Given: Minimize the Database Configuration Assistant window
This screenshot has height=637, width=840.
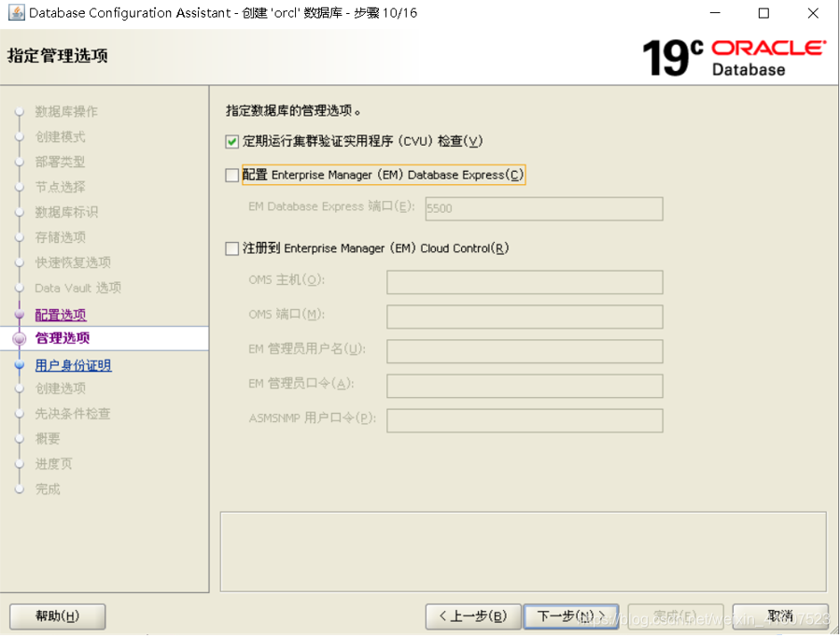Looking at the screenshot, I should tap(715, 13).
